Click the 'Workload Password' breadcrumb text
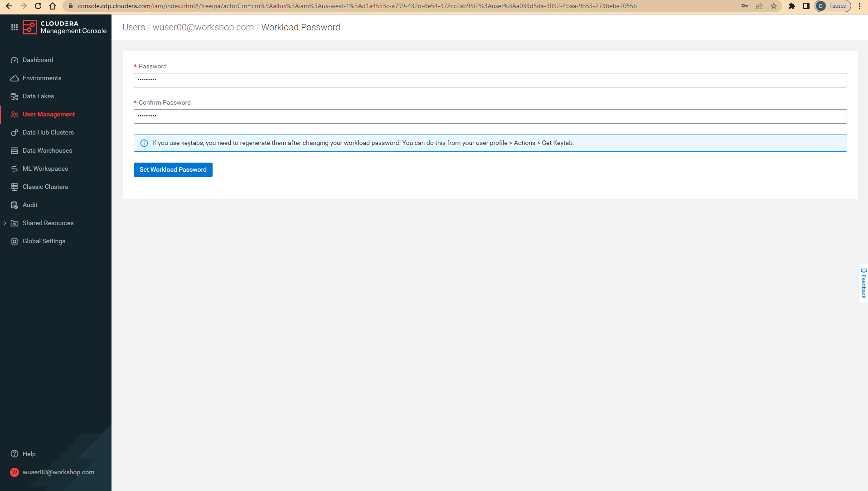This screenshot has height=491, width=868. [301, 27]
